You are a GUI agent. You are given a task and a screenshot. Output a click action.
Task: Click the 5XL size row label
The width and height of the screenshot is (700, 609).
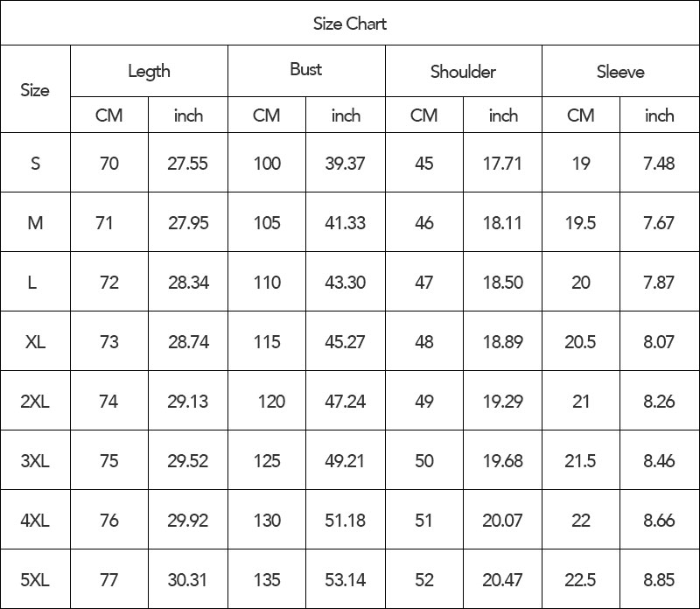tap(35, 579)
